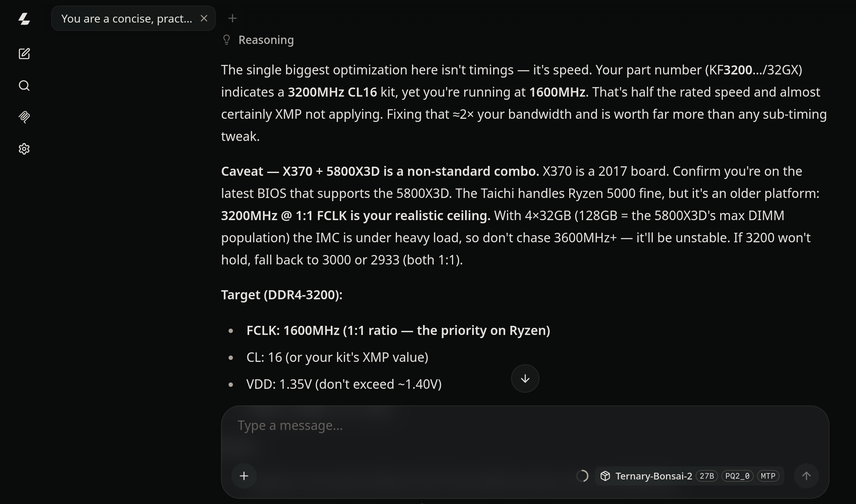Click the PQ2_0 quantization badge
The image size is (856, 504).
(737, 476)
